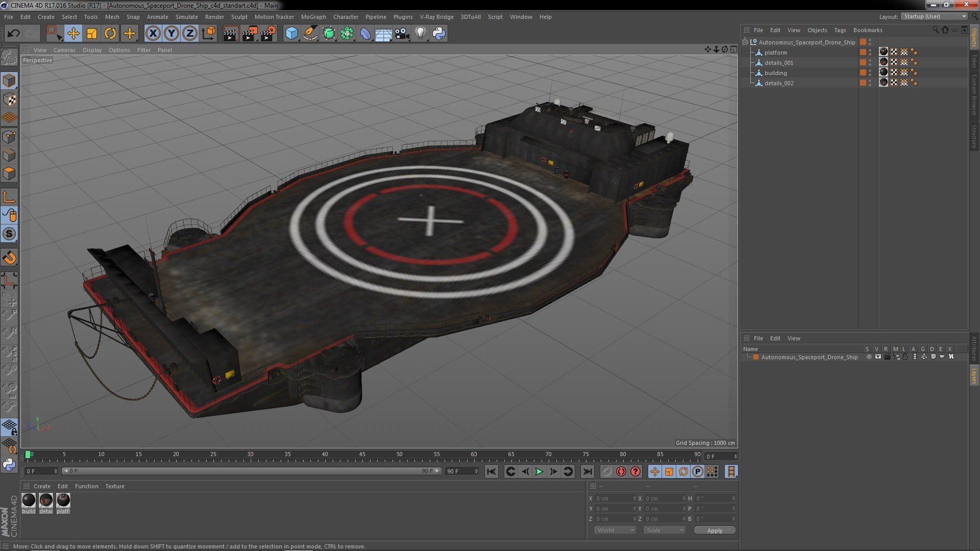Click the Apply button

pos(714,531)
